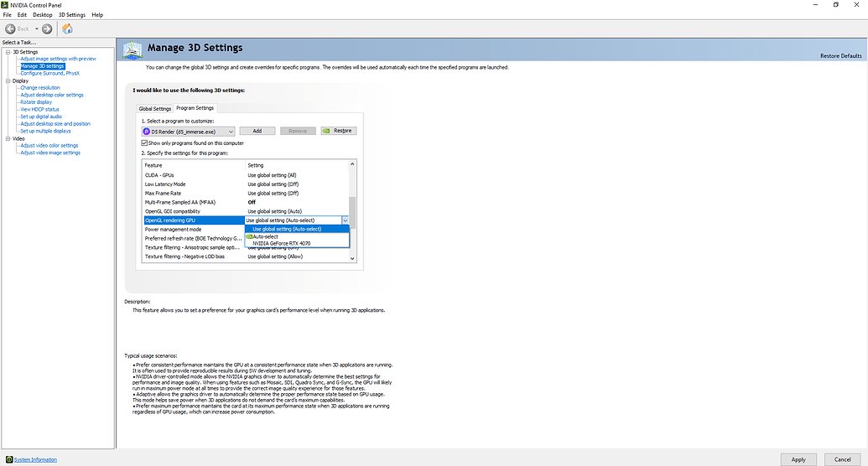Click the Remove program button

tap(298, 131)
